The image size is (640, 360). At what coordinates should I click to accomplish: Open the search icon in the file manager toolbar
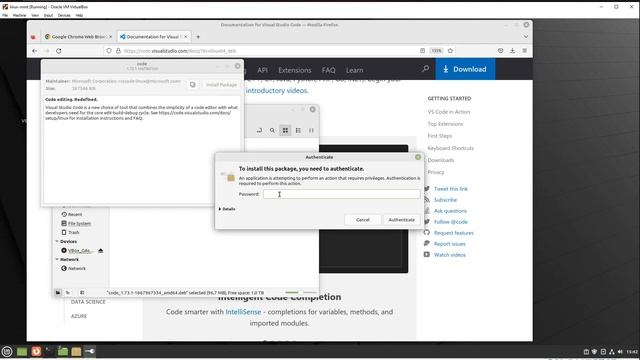click(x=272, y=130)
